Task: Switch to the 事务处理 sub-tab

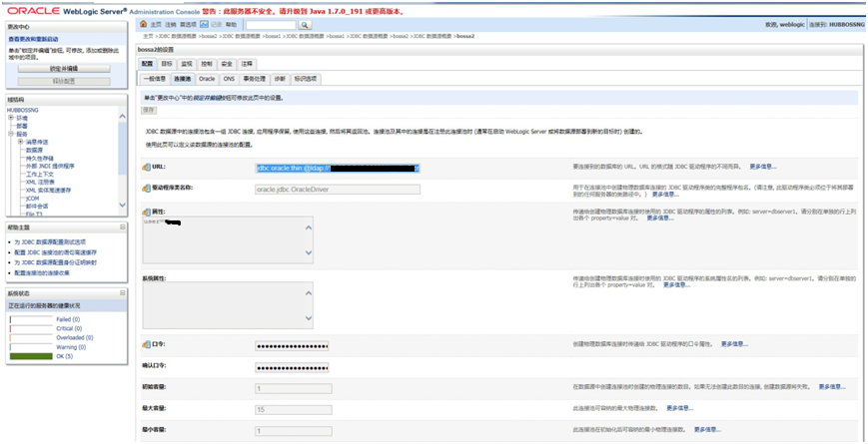Action: pos(255,79)
